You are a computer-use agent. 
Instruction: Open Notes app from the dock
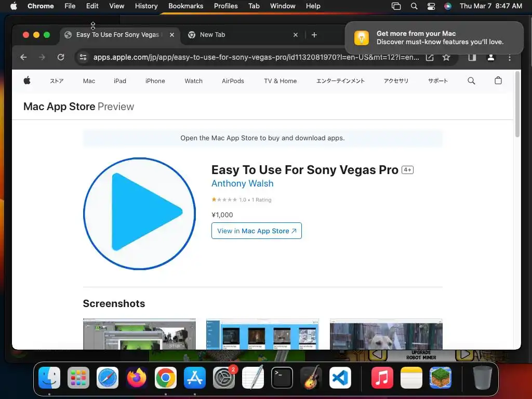coord(411,378)
